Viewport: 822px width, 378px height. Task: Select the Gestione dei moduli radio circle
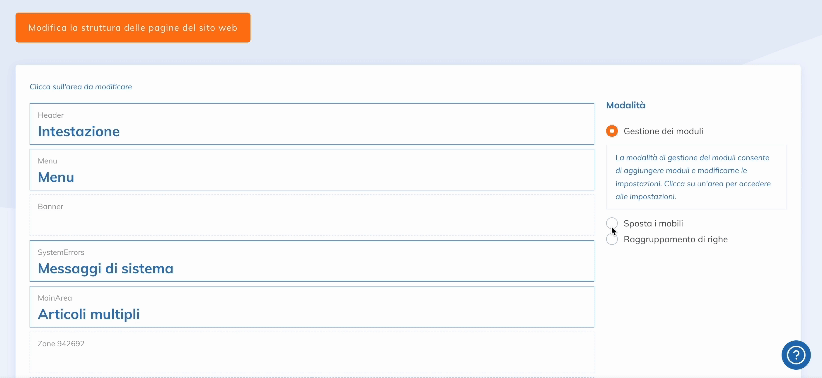[612, 131]
